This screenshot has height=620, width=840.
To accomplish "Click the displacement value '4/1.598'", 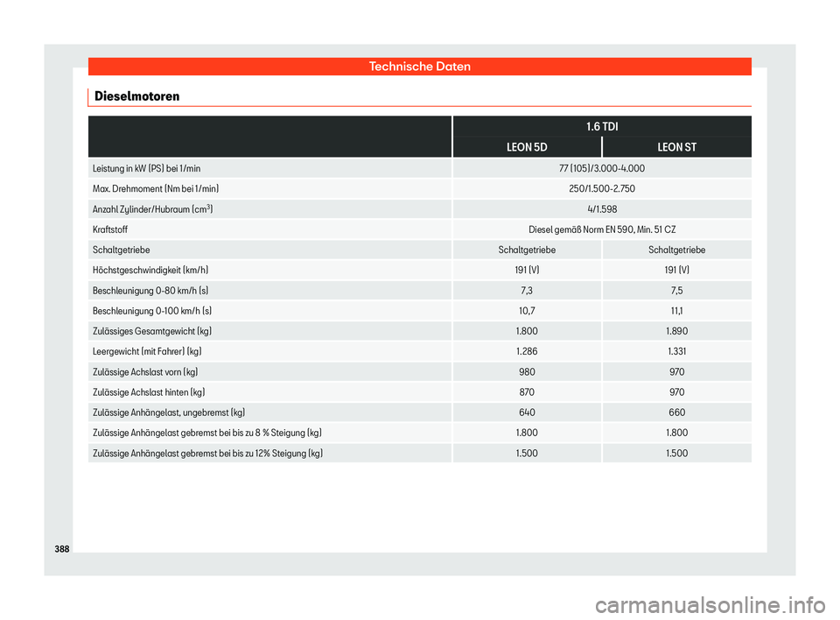I will coord(602,209).
